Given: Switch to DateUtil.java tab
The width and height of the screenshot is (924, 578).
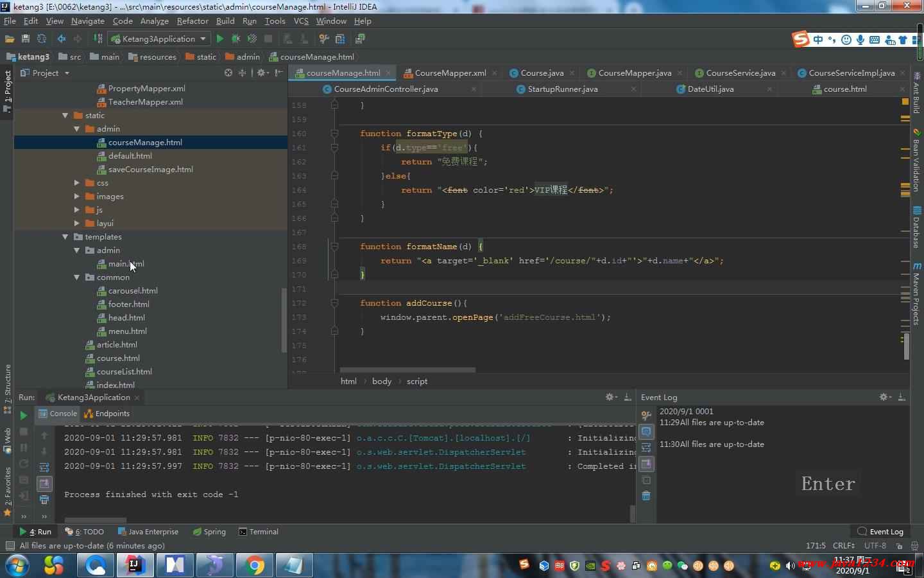Looking at the screenshot, I should [x=710, y=89].
